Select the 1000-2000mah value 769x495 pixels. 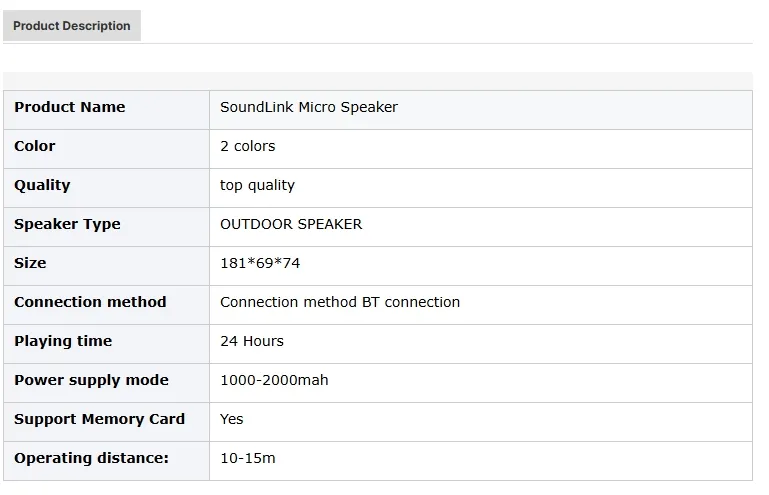(x=274, y=380)
